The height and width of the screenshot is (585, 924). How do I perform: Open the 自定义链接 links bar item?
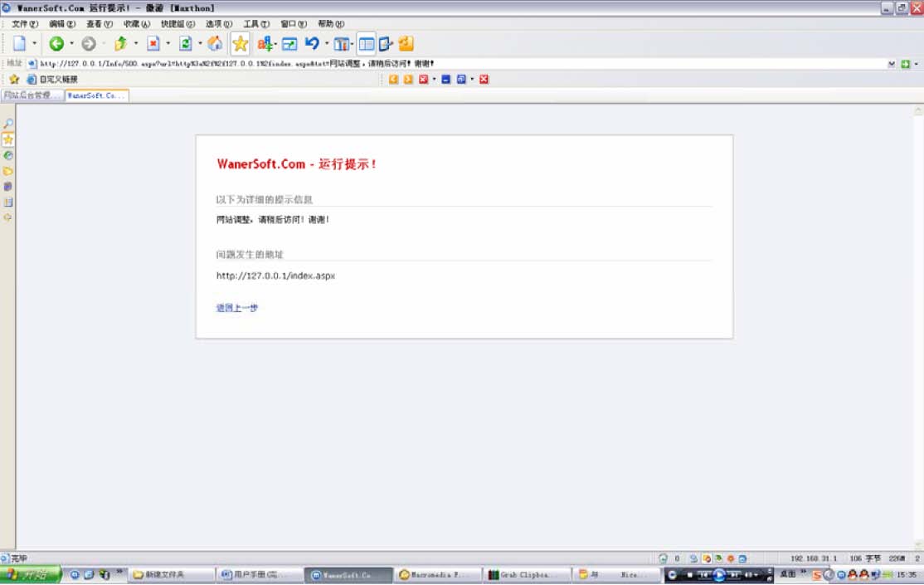point(52,79)
